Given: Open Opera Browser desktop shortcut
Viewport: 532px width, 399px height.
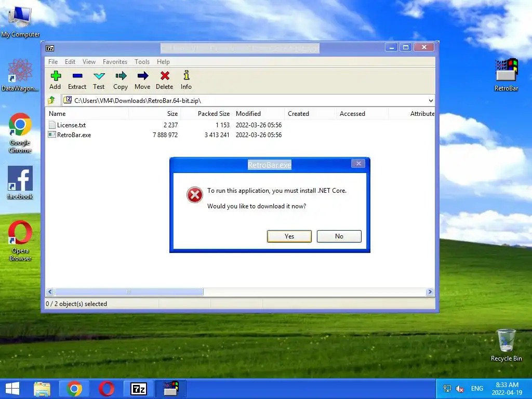Looking at the screenshot, I should (20, 241).
